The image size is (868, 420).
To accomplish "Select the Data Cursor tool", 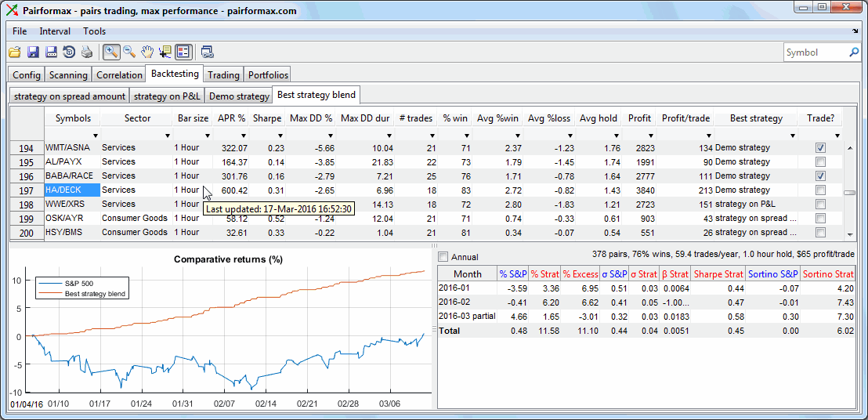I will 165,52.
